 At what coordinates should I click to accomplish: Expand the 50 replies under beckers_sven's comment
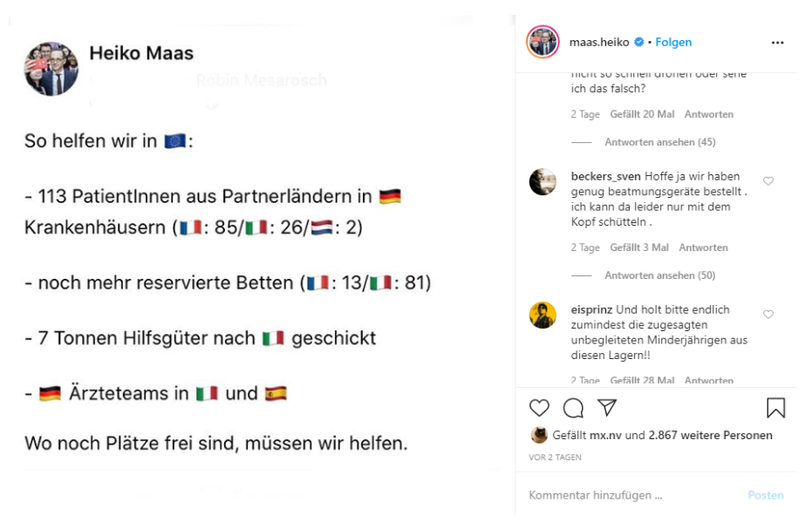pyautogui.click(x=660, y=275)
